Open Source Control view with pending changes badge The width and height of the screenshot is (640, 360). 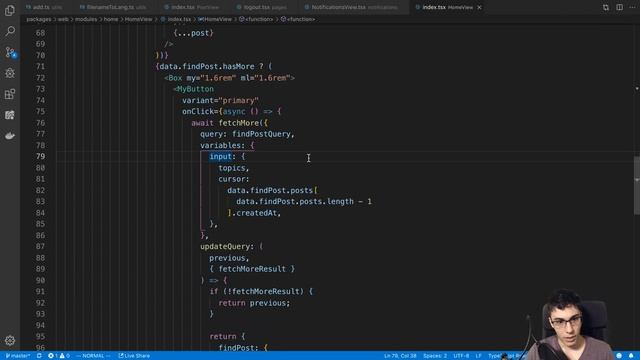(x=10, y=52)
